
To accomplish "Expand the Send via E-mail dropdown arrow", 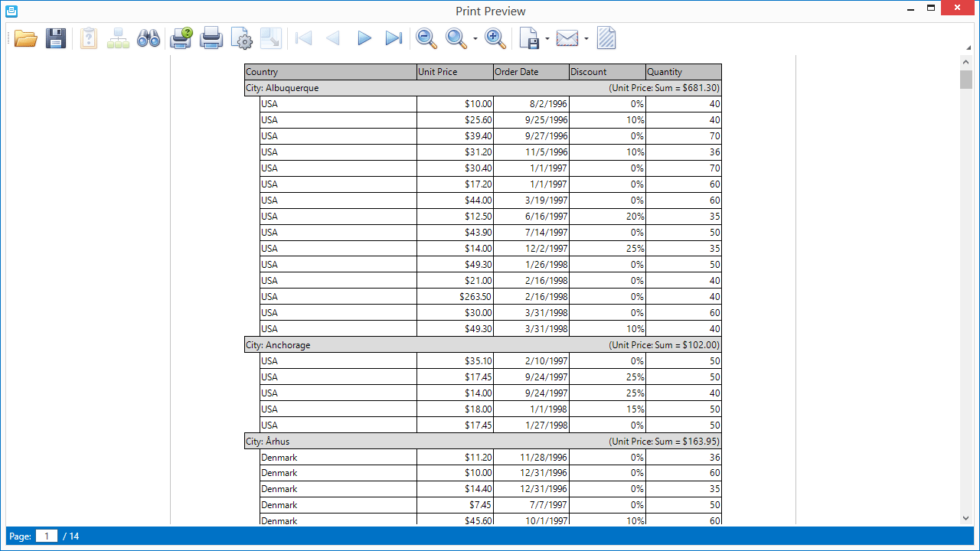I will [586, 38].
